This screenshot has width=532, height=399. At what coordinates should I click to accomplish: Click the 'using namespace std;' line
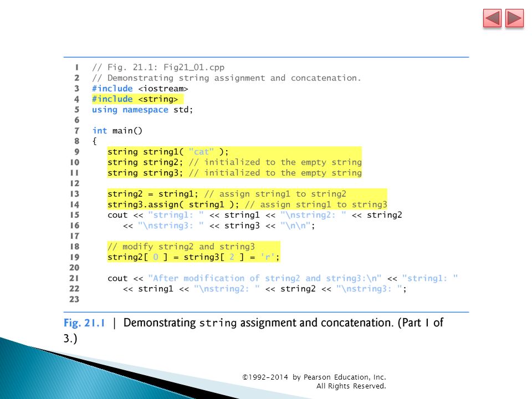142,110
